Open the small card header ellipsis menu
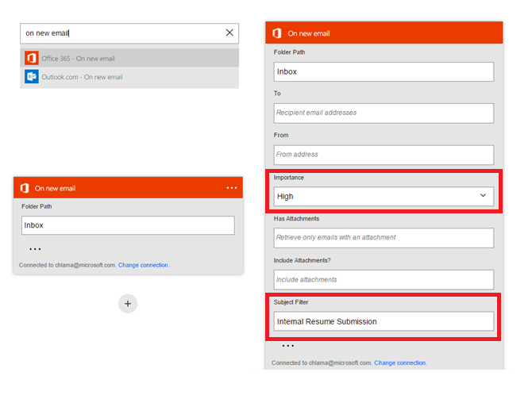Screen dimensions: 532x395 coord(232,188)
